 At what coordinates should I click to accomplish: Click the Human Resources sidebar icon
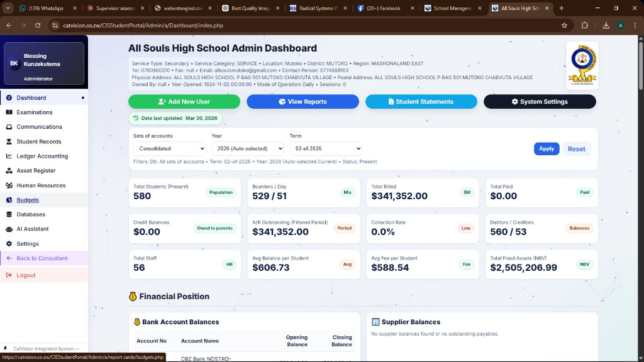(9, 185)
